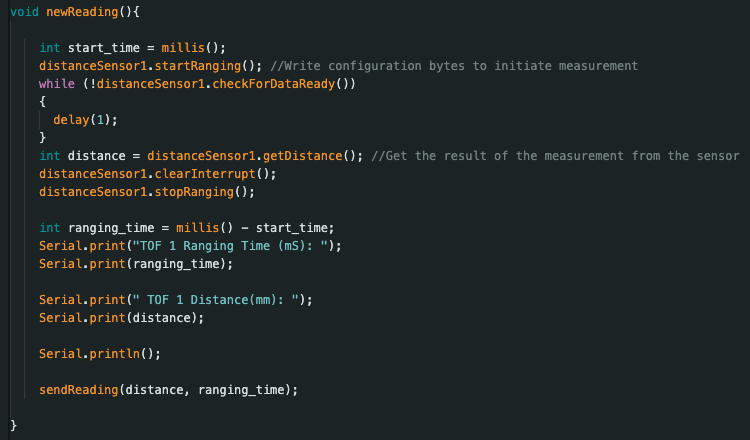Click the "TOF 1 Ranging Time (mS): " string
The height and width of the screenshot is (440, 750).
pyautogui.click(x=230, y=246)
